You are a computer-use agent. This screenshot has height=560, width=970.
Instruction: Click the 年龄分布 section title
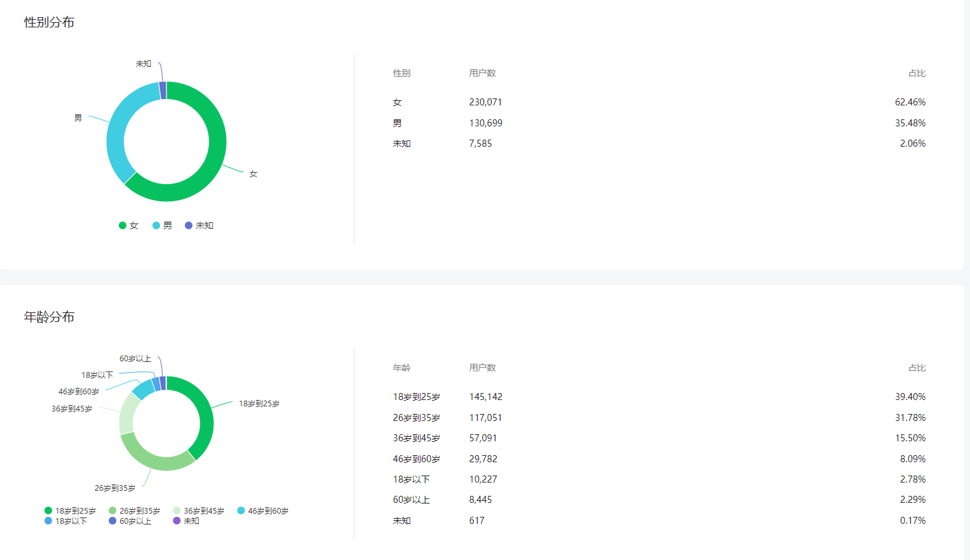click(49, 317)
